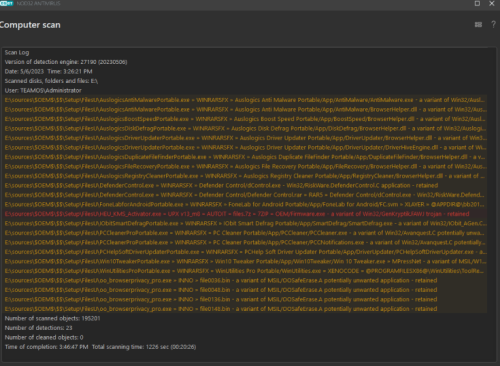Select red HEU_KMS_Activator.exe trojan row
The height and width of the screenshot is (366, 500).
click(x=245, y=214)
